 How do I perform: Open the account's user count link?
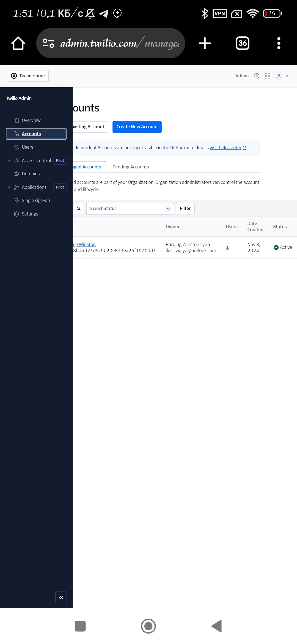pyautogui.click(x=227, y=247)
